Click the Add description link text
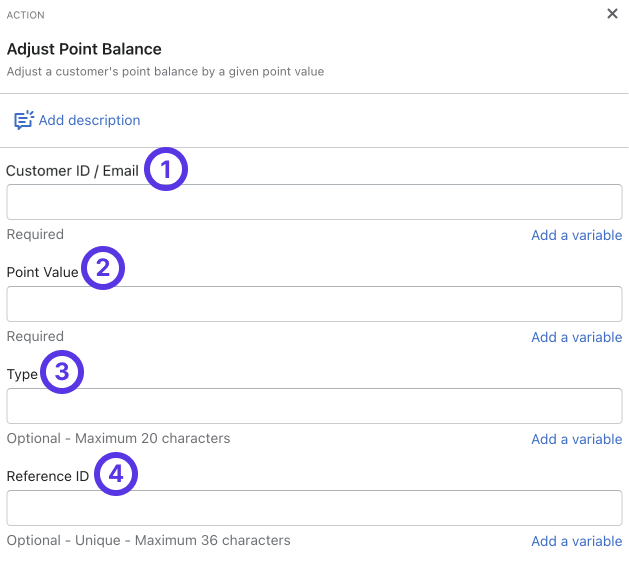 point(89,120)
